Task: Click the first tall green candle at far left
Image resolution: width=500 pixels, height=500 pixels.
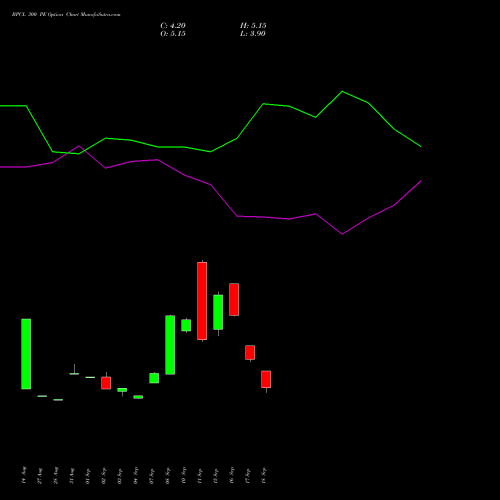Action: [26, 354]
